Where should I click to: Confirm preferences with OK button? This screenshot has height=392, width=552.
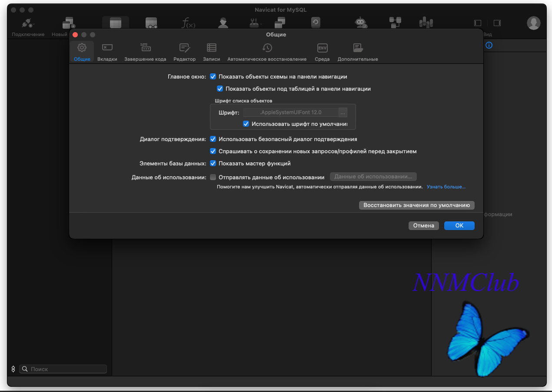pyautogui.click(x=459, y=226)
